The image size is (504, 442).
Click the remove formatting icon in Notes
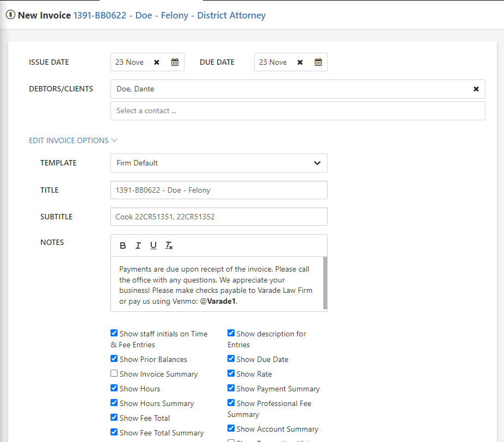point(169,245)
